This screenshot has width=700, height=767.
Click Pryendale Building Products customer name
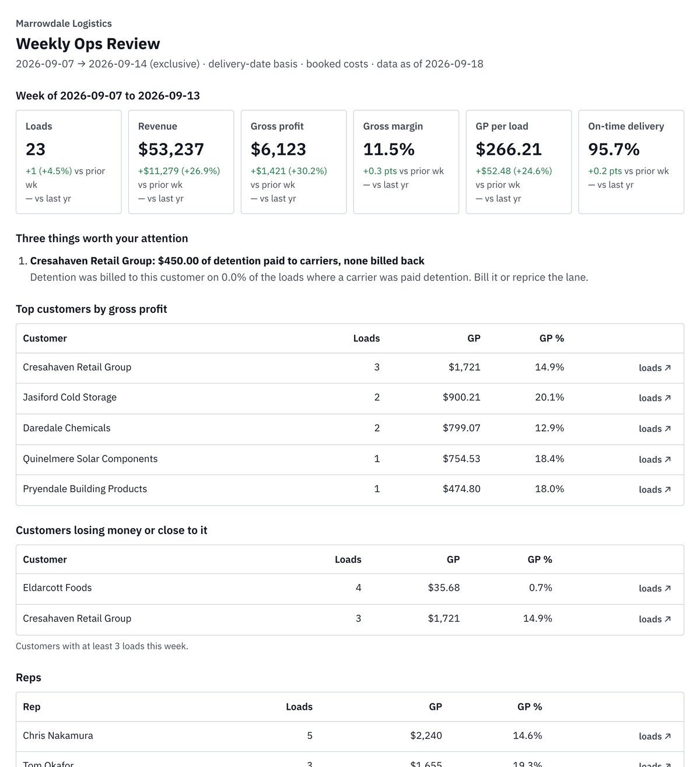(x=85, y=489)
